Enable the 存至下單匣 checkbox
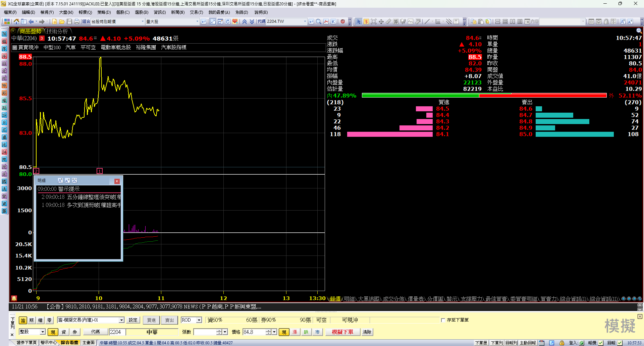Screen dimensions: 644x346 [443, 320]
